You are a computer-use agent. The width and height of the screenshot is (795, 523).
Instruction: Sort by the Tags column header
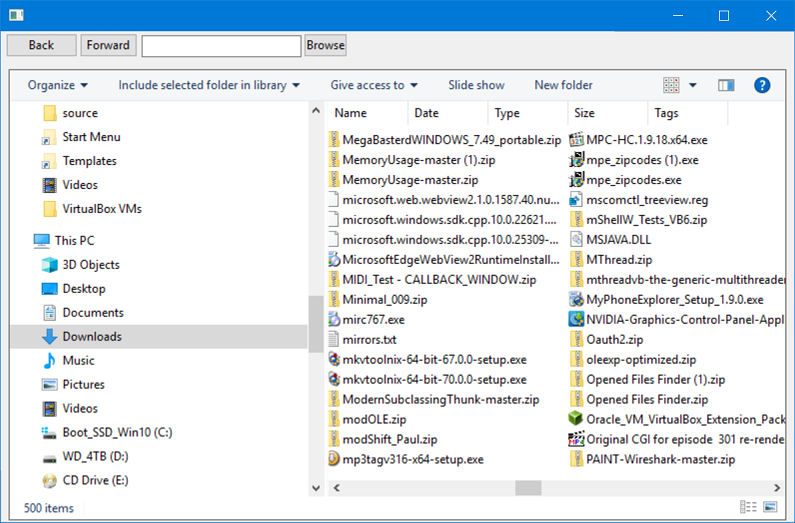click(688, 113)
